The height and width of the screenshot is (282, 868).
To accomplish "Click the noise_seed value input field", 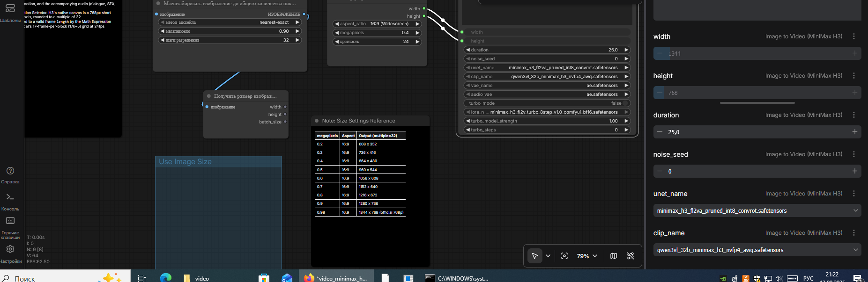I will point(757,171).
